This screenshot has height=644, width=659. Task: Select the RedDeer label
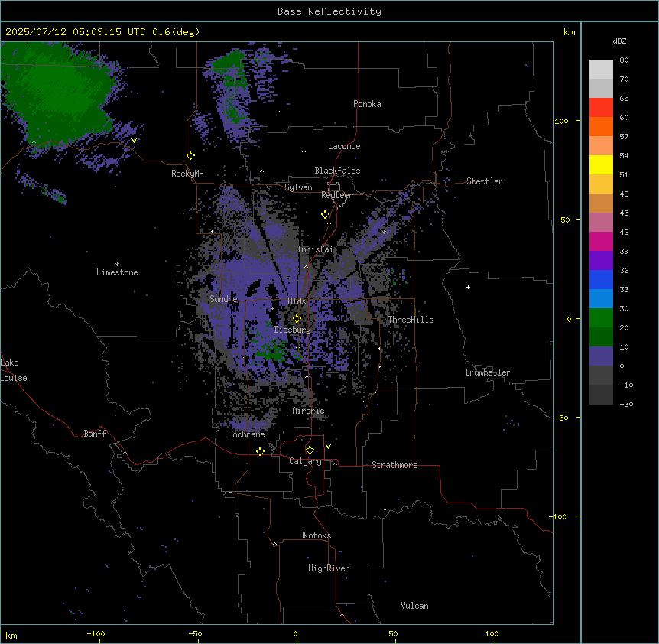[336, 195]
